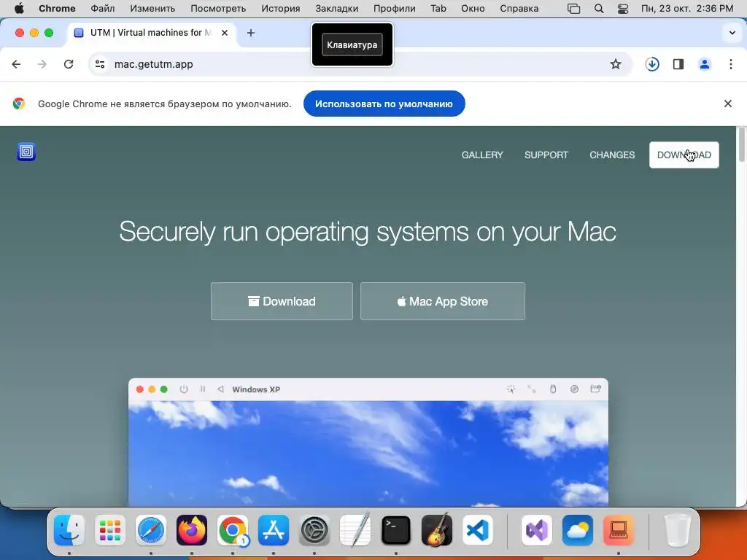Launch GarageBand from the Dock
The width and height of the screenshot is (747, 560).
click(437, 530)
